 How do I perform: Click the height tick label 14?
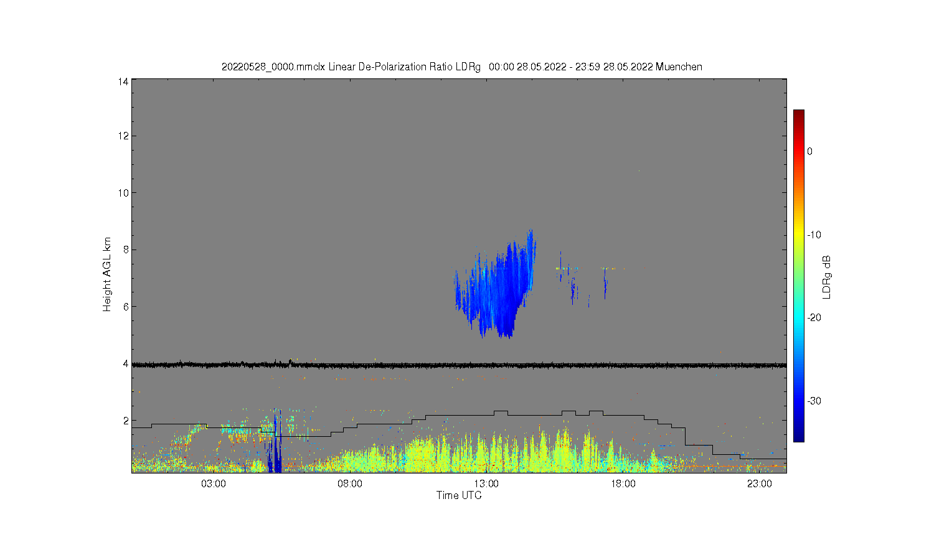pos(124,82)
